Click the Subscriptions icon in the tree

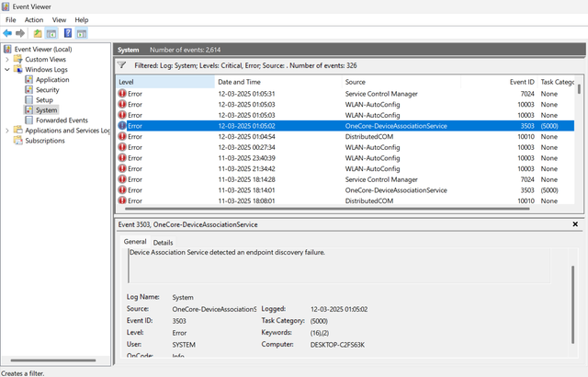point(17,140)
